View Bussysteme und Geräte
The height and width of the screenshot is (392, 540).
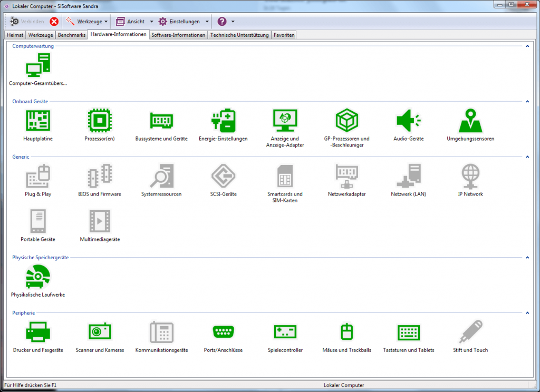pyautogui.click(x=161, y=121)
